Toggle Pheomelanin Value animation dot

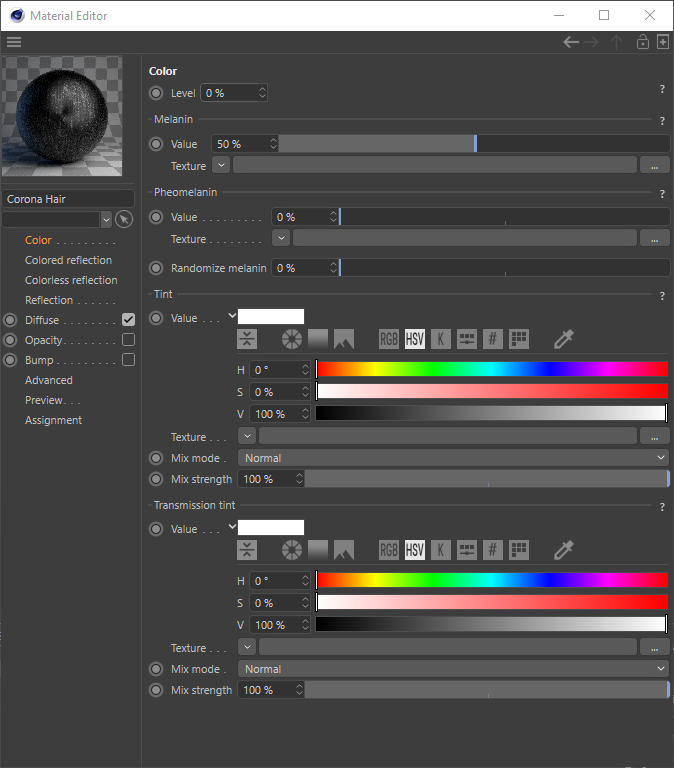156,217
